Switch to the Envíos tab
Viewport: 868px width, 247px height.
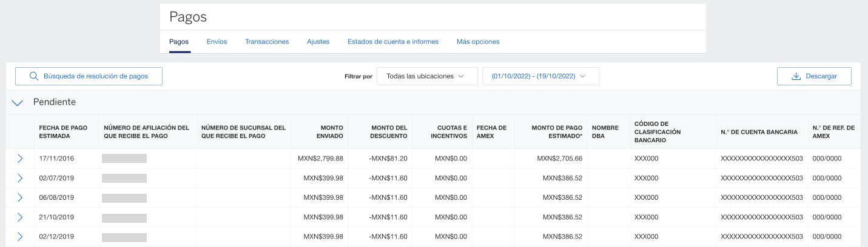point(217,42)
